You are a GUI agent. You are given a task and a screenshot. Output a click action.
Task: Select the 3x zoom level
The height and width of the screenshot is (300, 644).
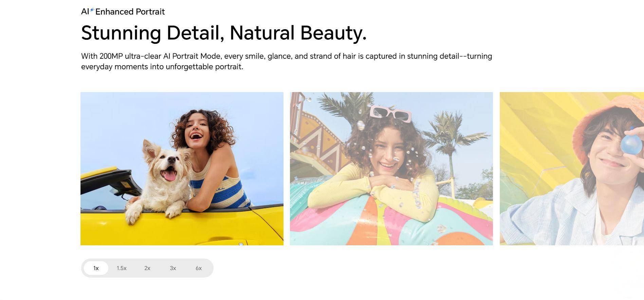point(173,268)
